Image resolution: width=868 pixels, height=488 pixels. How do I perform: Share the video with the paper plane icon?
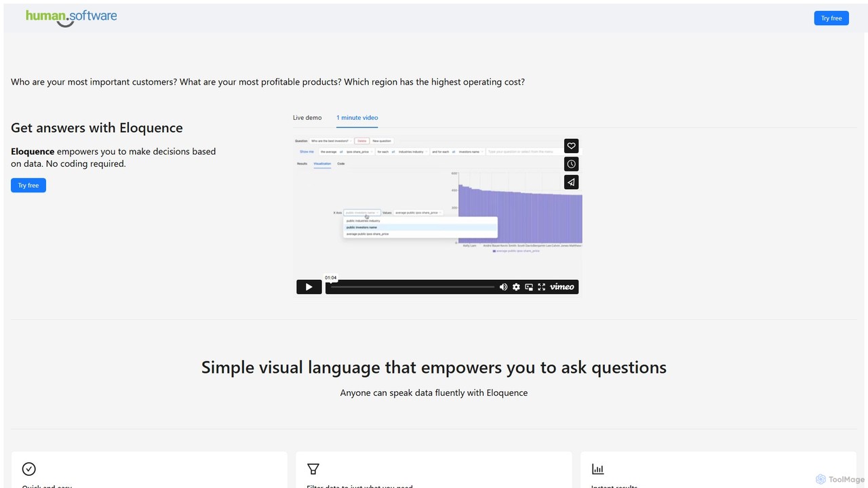tap(572, 182)
